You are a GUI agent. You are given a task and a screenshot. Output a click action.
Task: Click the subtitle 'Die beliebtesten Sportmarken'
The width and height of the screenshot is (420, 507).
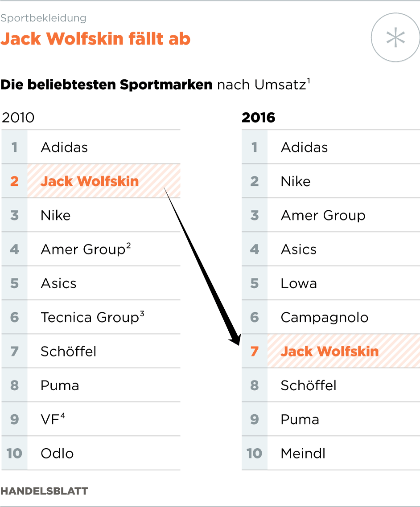[x=107, y=85]
